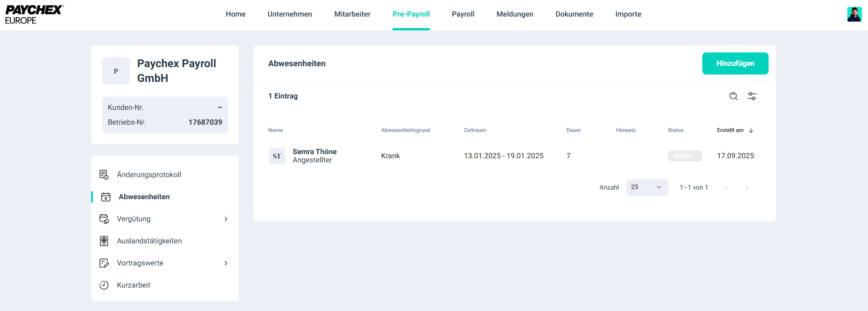
Task: Click the Änderungsprotokoll sidebar icon
Action: tap(104, 175)
